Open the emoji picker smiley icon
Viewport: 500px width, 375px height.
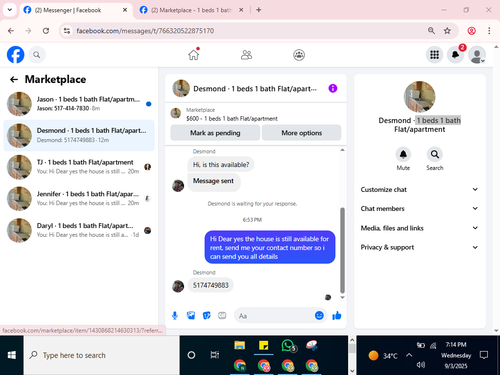click(319, 315)
